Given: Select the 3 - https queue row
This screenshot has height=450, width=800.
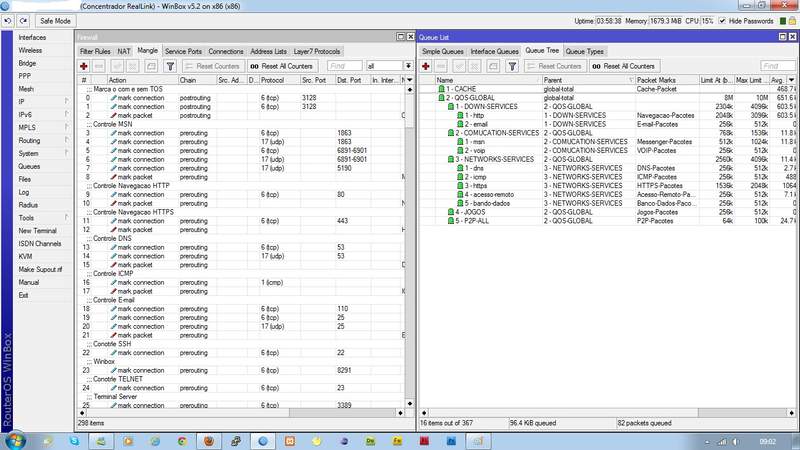Looking at the screenshot, I should click(607, 186).
